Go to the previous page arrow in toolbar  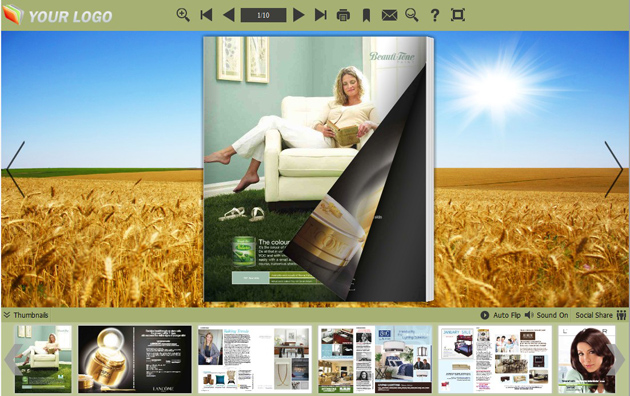coord(229,15)
